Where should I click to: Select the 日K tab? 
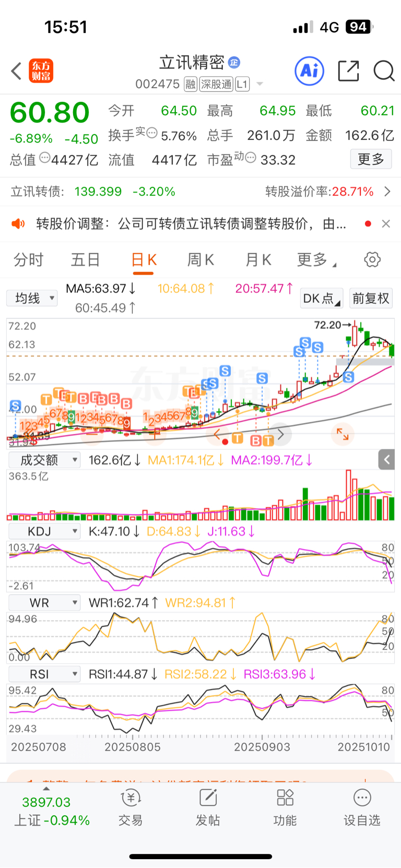(144, 259)
